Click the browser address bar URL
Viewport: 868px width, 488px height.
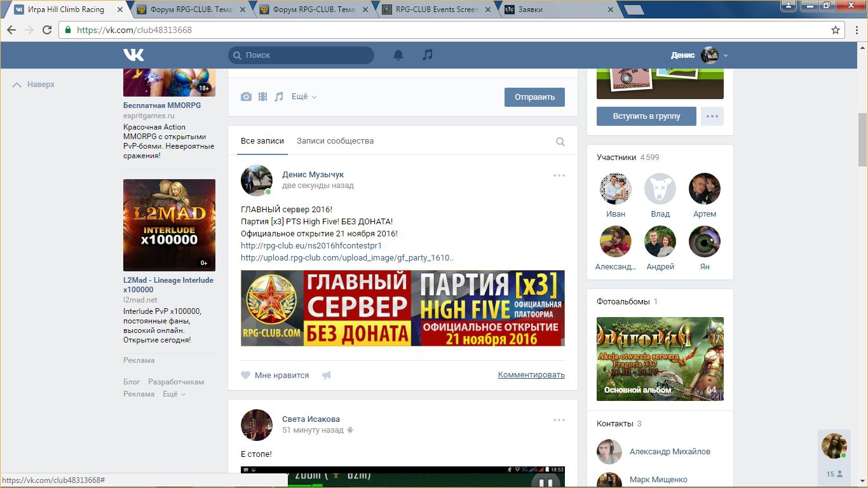(x=134, y=30)
